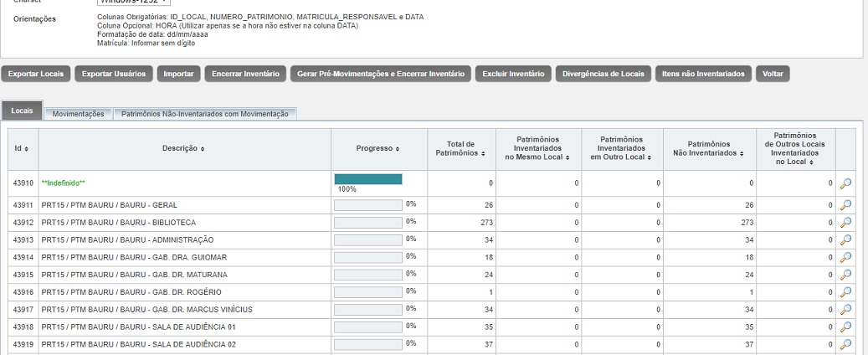868x355 pixels.
Task: Click magnifier icon for BAURU - GERAL row
Action: point(845,205)
